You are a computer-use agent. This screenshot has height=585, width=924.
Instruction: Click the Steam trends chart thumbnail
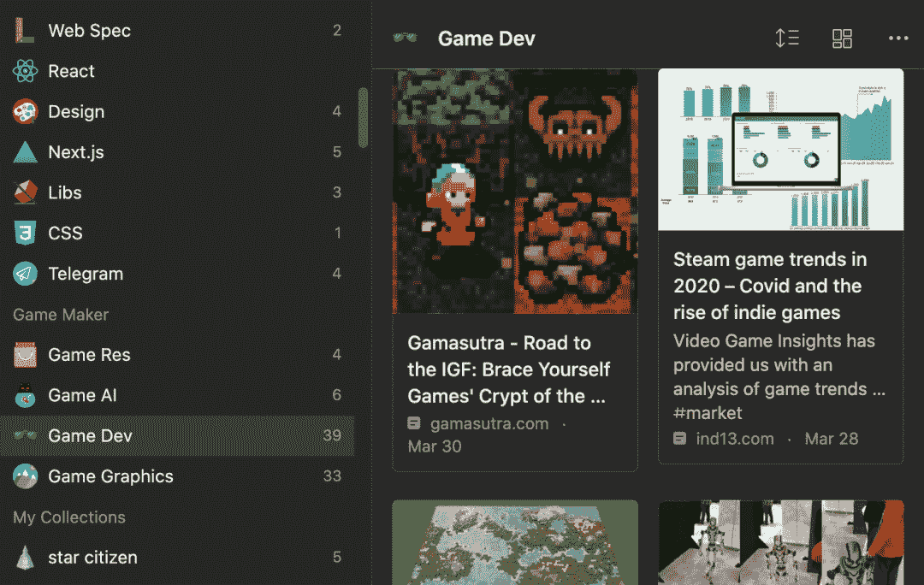coord(780,150)
